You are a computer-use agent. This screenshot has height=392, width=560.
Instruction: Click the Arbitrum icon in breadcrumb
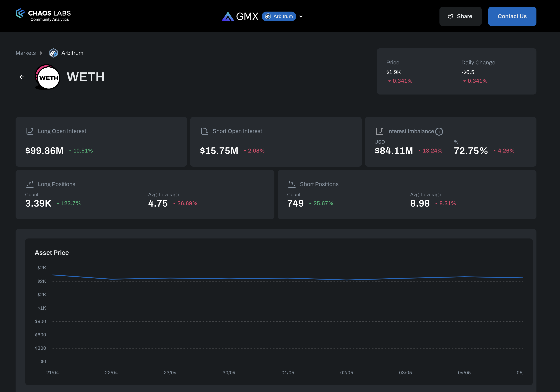pos(53,53)
